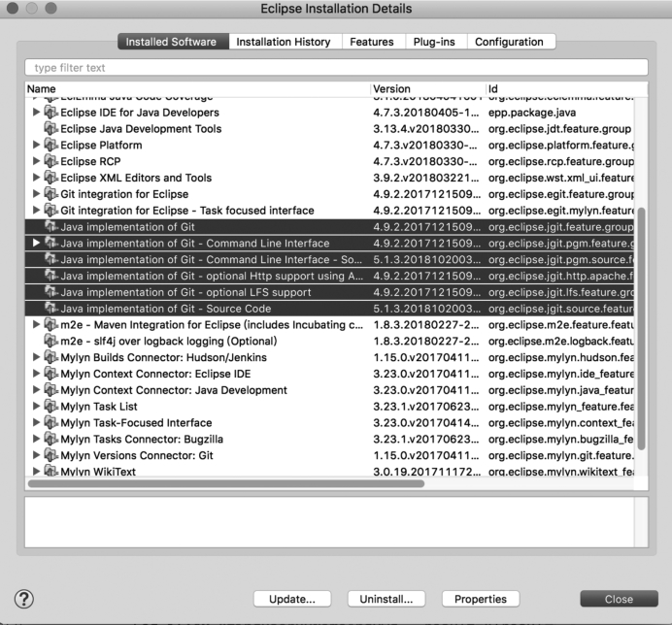Switch to the Installation History tab
This screenshot has width=672, height=625.
pos(285,42)
